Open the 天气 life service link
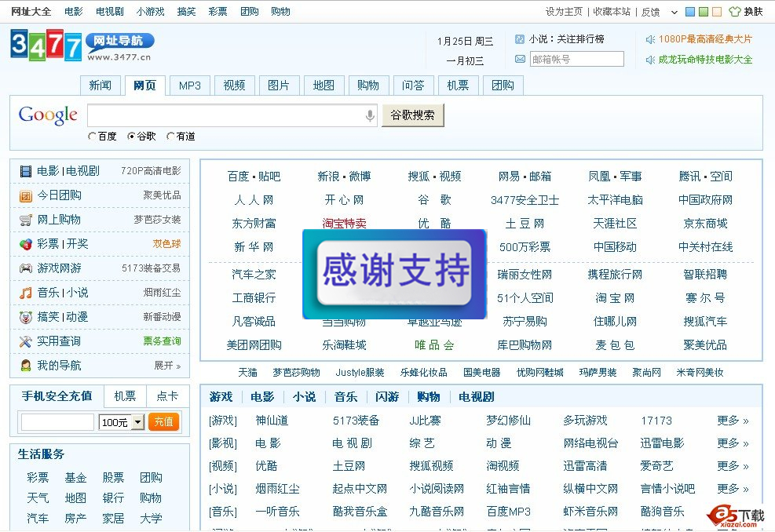775x532 pixels. pyautogui.click(x=38, y=498)
